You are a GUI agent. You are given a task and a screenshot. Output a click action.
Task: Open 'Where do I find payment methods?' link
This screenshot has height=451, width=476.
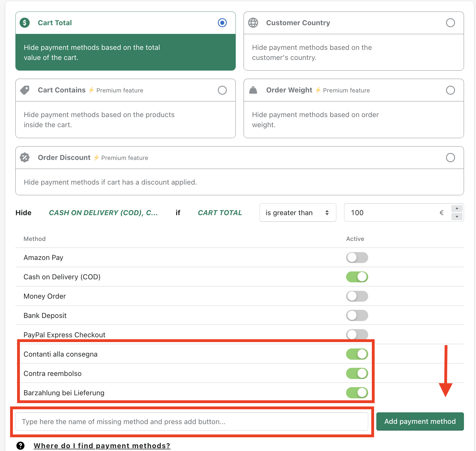click(x=102, y=445)
